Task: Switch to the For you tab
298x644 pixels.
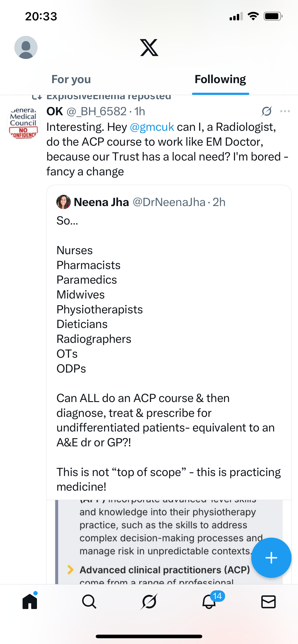Action: (x=71, y=79)
